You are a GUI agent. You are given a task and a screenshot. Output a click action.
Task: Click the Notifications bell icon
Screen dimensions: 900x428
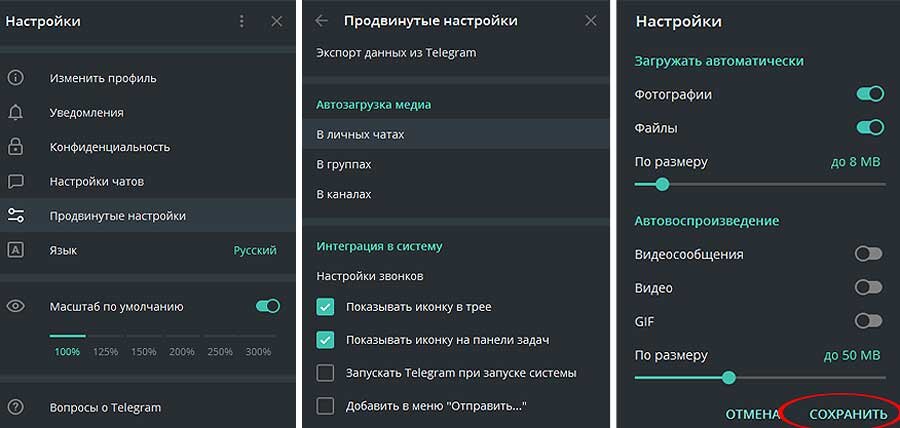point(15,113)
